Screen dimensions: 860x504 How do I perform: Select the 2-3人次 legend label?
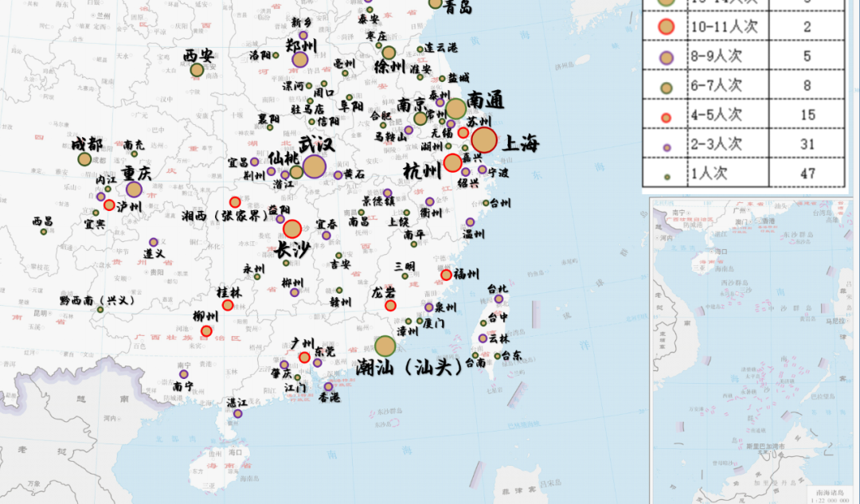click(717, 144)
